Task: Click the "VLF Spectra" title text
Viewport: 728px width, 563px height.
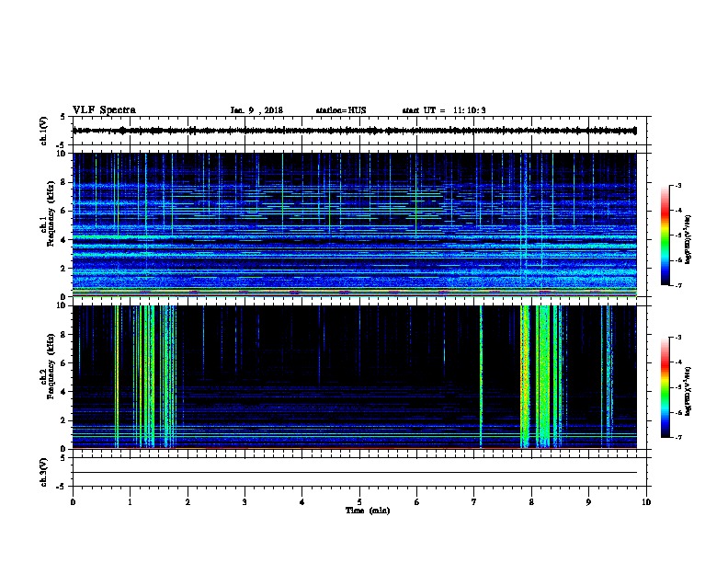Action: 104,110
